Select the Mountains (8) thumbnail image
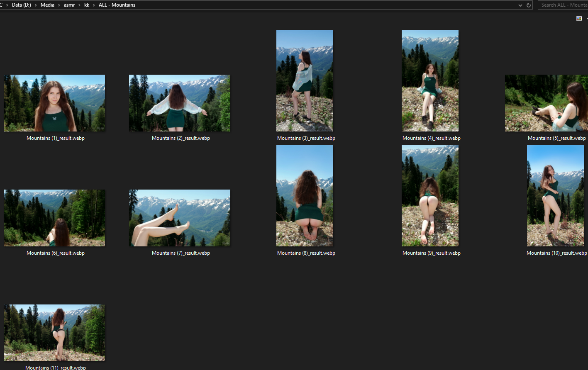The image size is (588, 370). click(305, 196)
